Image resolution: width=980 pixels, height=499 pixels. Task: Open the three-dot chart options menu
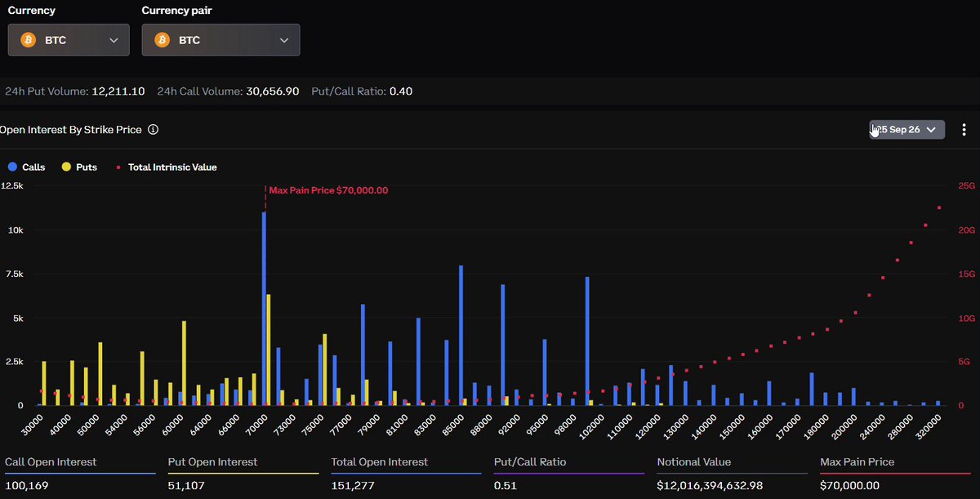[964, 130]
